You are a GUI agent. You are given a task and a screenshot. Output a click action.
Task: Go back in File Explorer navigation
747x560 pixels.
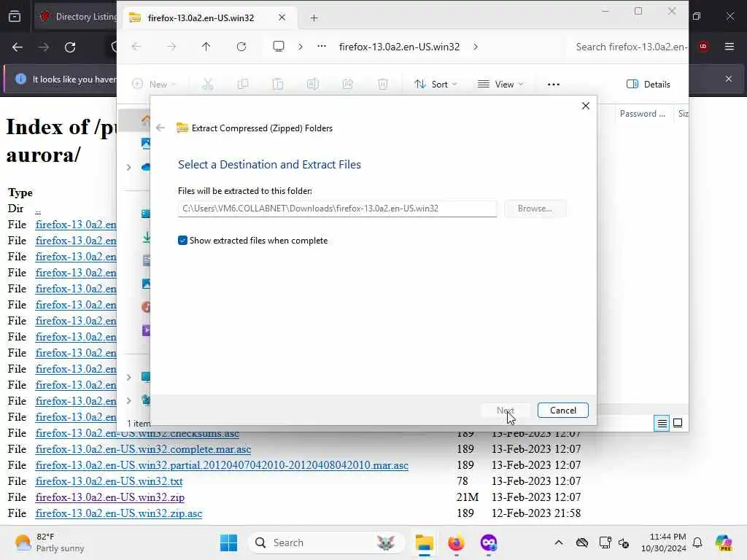136,47
